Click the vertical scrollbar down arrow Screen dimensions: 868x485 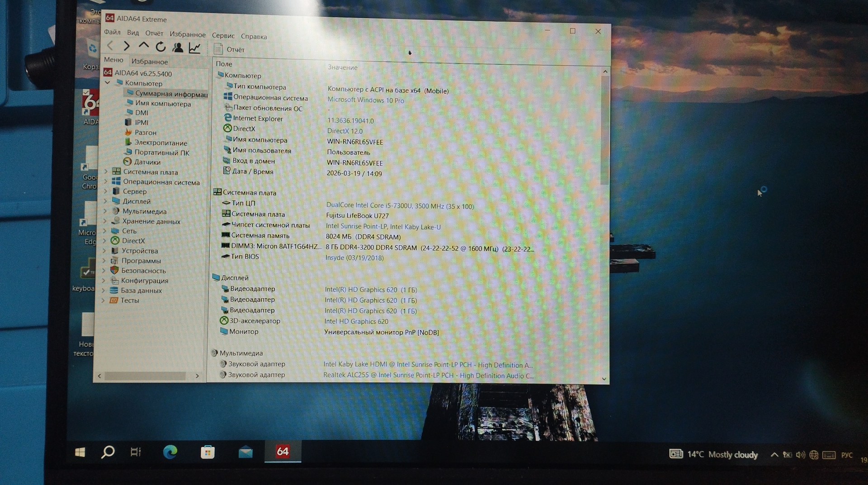click(604, 378)
